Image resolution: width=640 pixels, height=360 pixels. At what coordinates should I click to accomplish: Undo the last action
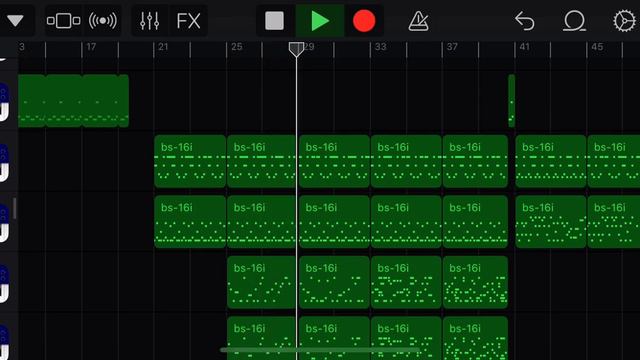coord(524,21)
